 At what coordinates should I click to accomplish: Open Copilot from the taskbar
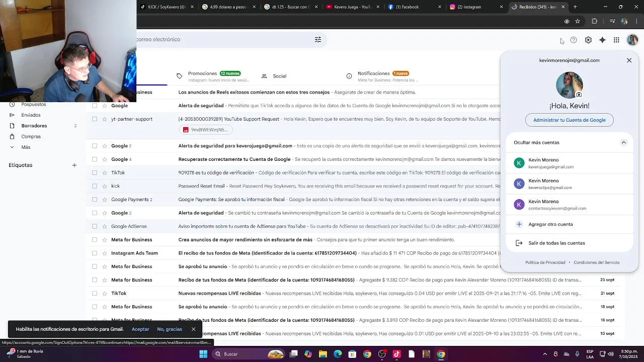coord(308,354)
